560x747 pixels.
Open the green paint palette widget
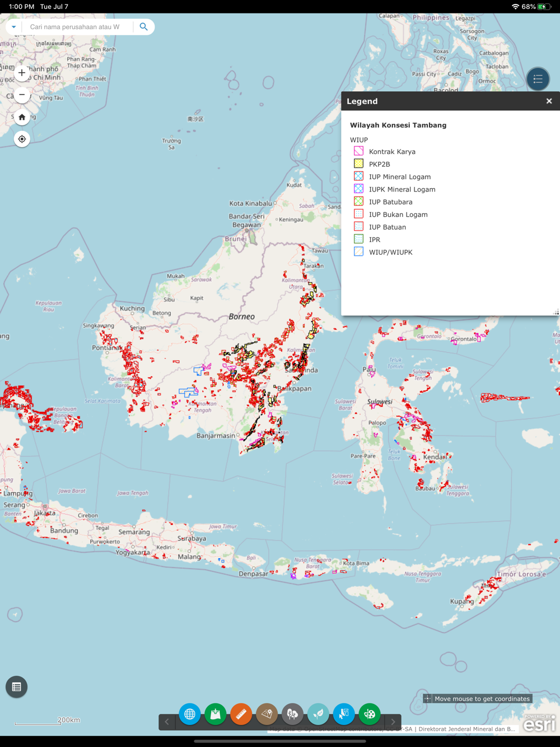370,714
